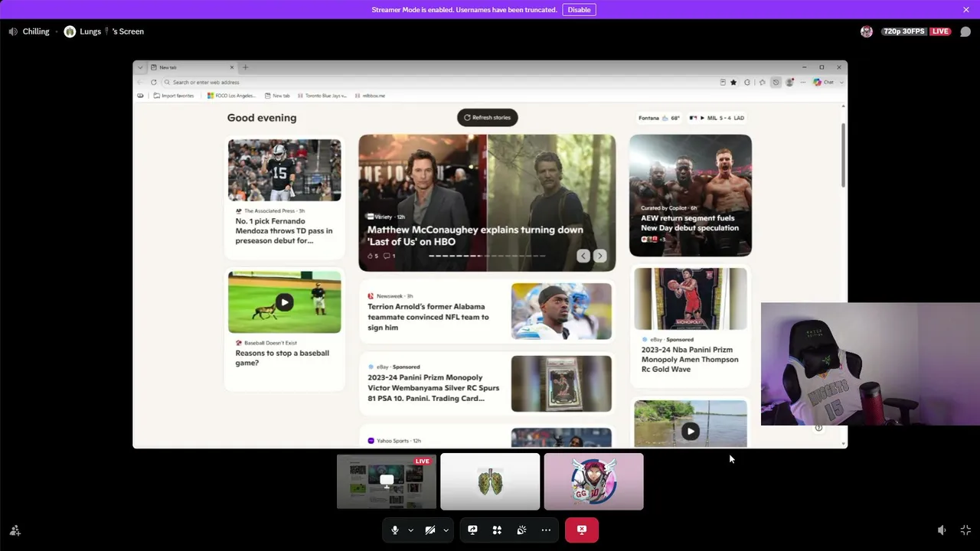
Task: Click the 720p 30FPS quality badge
Action: click(x=903, y=31)
